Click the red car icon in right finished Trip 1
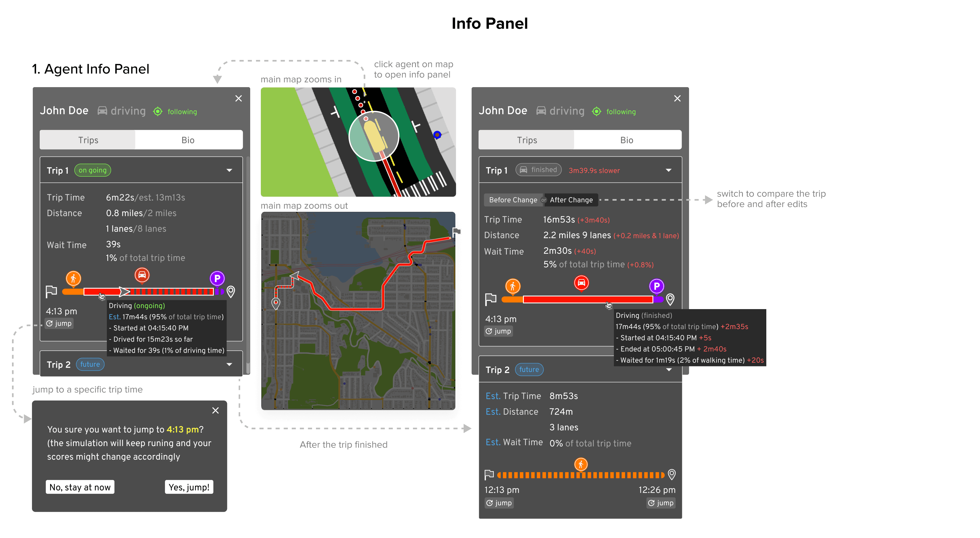Screen dimensions: 980x538 pos(581,283)
